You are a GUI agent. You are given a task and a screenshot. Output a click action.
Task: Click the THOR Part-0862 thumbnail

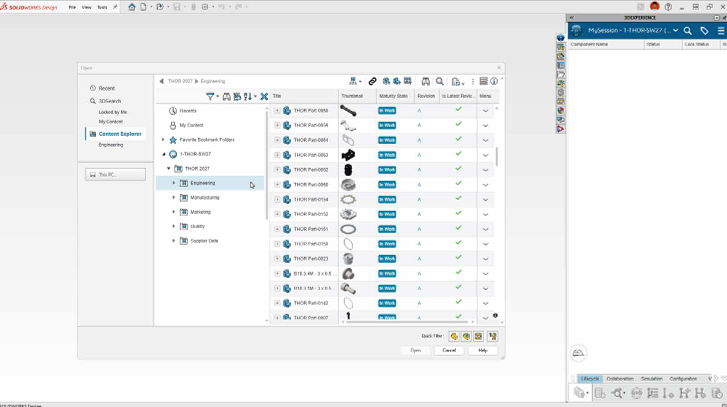[348, 170]
